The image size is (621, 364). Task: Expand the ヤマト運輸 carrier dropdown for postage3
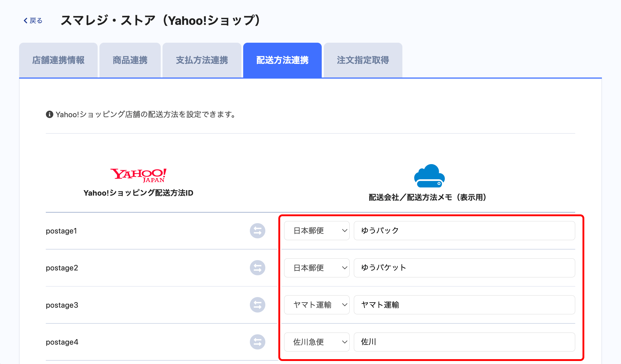pos(317,305)
